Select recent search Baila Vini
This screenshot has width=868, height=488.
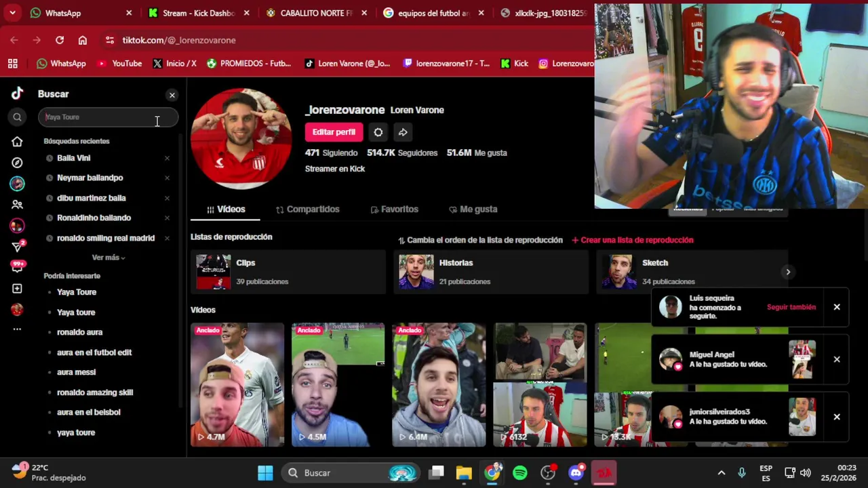point(73,158)
